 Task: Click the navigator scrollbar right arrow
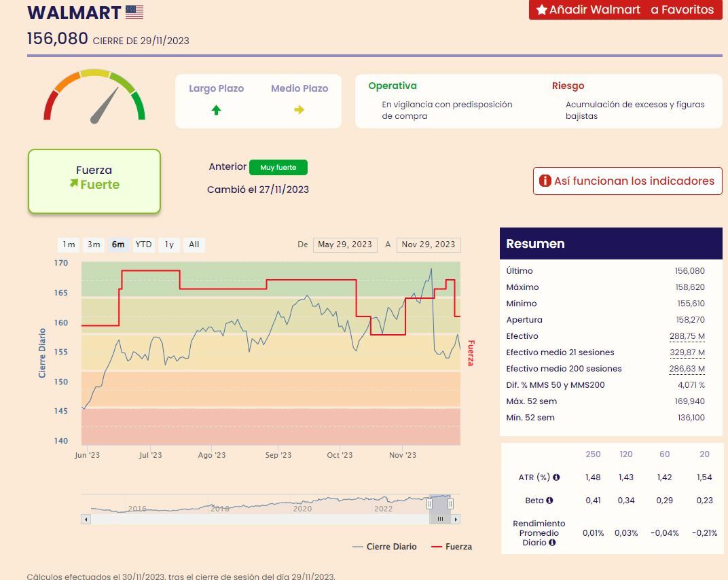pos(456,519)
